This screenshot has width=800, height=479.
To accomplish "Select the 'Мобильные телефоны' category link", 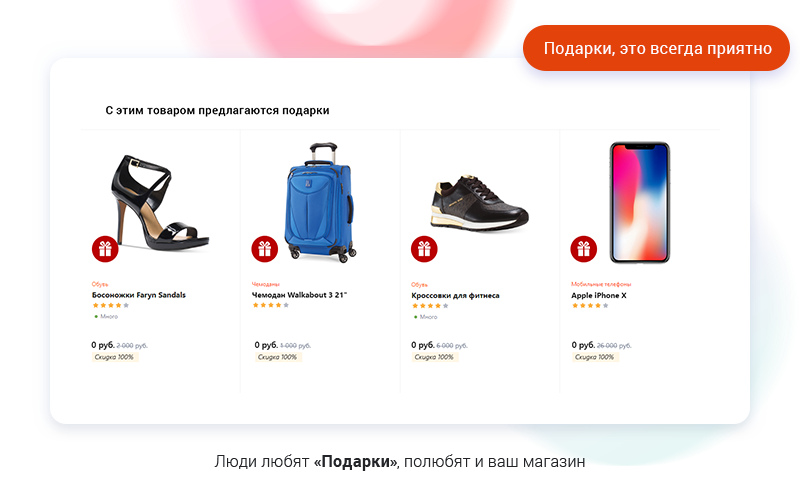I will click(x=601, y=284).
